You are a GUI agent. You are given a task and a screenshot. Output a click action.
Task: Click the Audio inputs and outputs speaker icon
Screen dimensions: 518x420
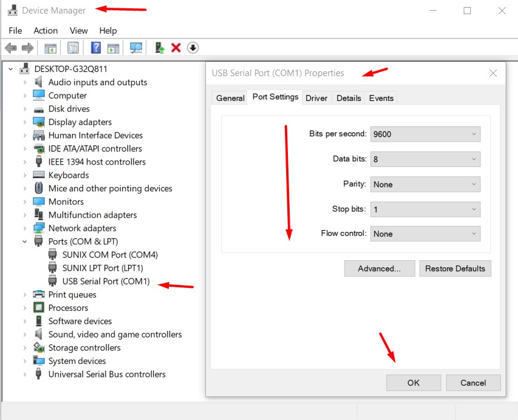tap(39, 81)
